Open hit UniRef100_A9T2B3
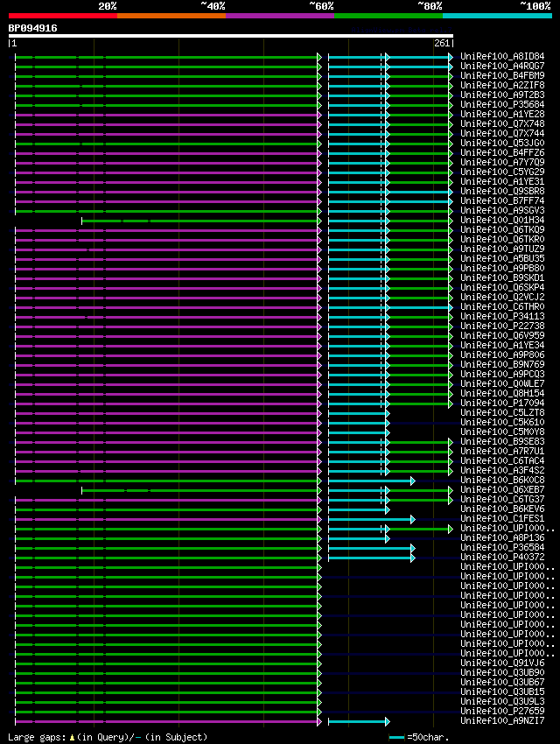 (502, 95)
